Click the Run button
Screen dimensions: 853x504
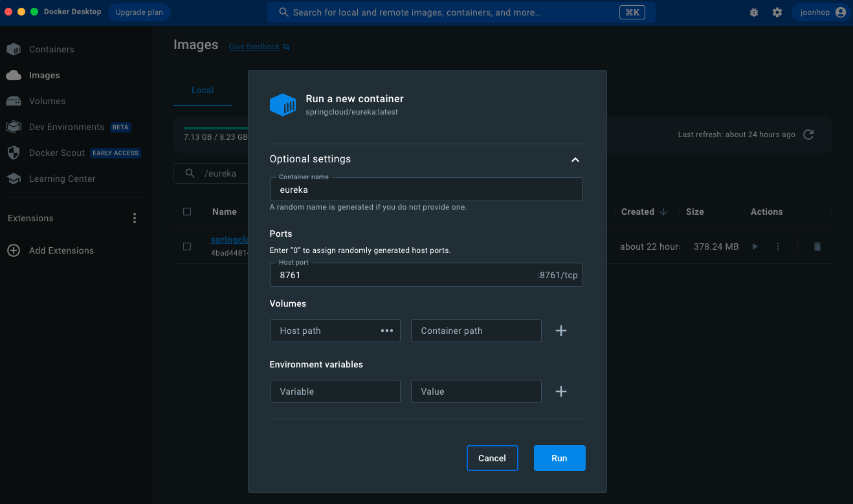(x=560, y=458)
